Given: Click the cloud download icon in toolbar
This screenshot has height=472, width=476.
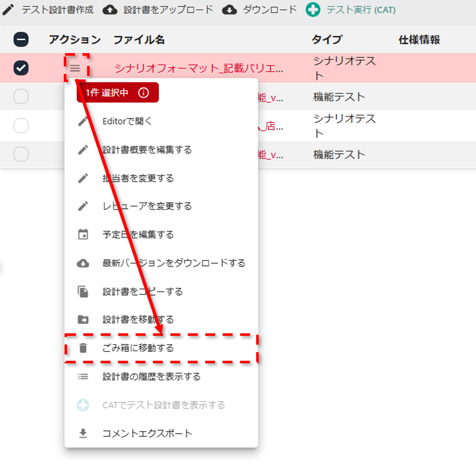Looking at the screenshot, I should point(229,10).
